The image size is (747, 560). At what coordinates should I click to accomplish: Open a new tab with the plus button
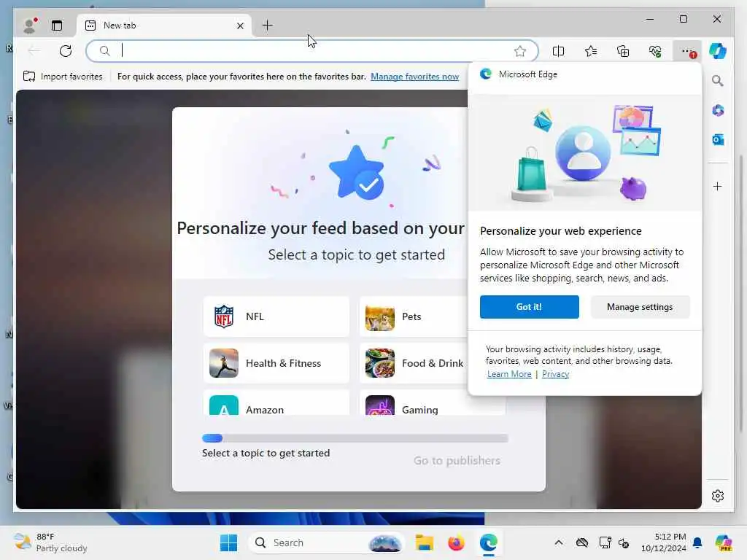267,26
